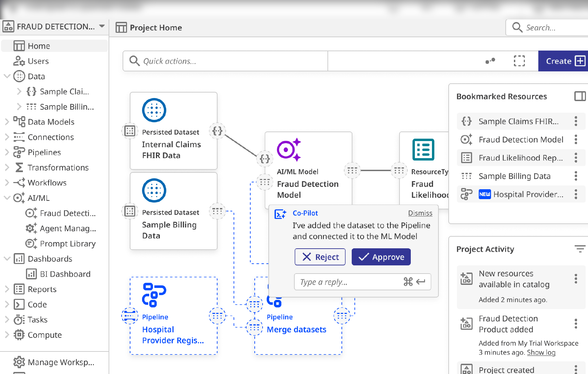Select the Sample Billing Data dataset node
Viewport: 588px width, 374px height.
173,211
